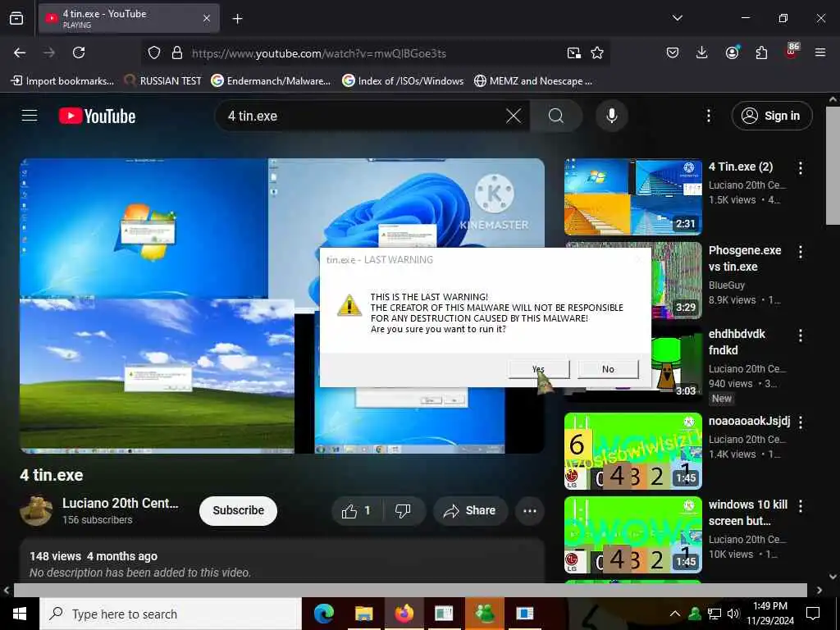Open noaoaoakJsjdj video thumbnail
Image resolution: width=840 pixels, height=630 pixels.
(633, 451)
